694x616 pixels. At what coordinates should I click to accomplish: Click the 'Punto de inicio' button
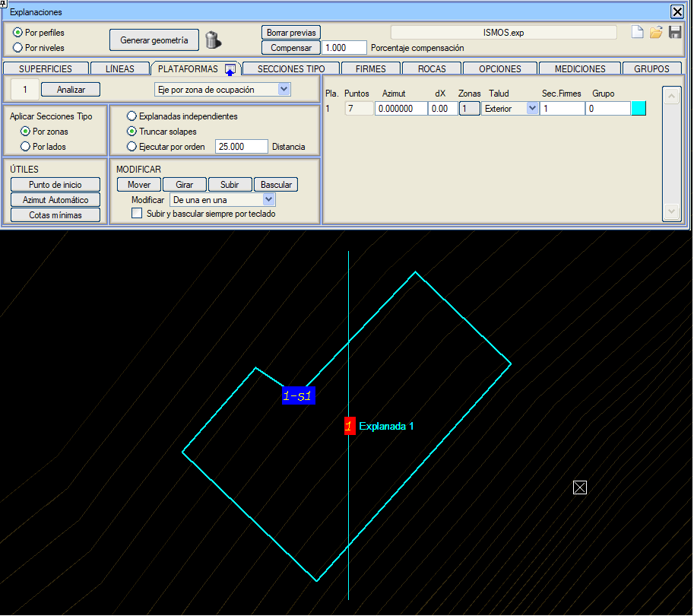(55, 185)
